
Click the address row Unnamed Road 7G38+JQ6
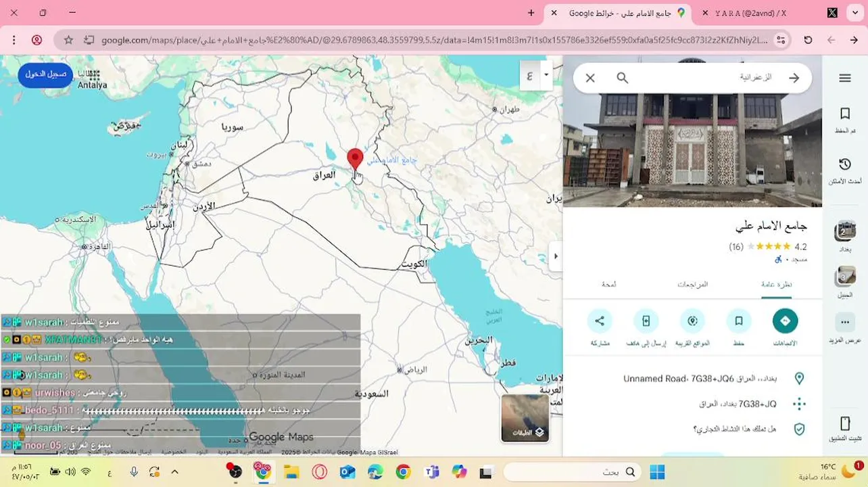tap(693, 379)
